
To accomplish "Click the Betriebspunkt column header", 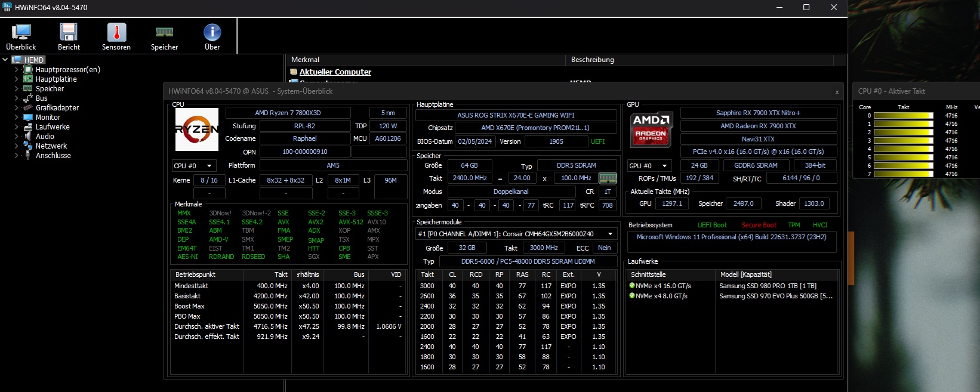I will [x=207, y=275].
